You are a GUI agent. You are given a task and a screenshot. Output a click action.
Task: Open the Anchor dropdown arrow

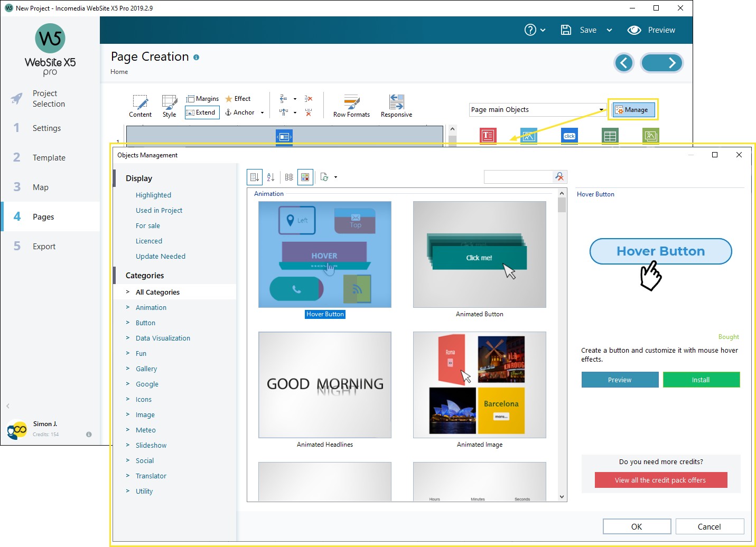262,112
